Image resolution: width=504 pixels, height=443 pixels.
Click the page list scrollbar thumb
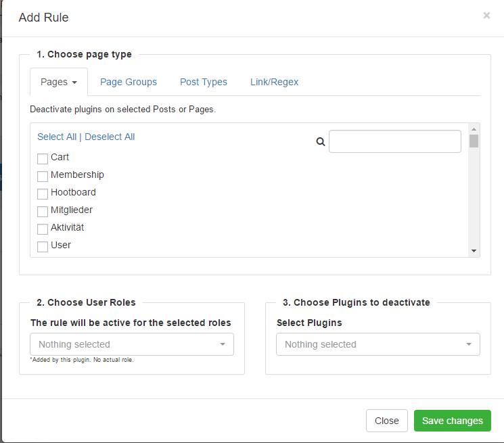tap(474, 141)
